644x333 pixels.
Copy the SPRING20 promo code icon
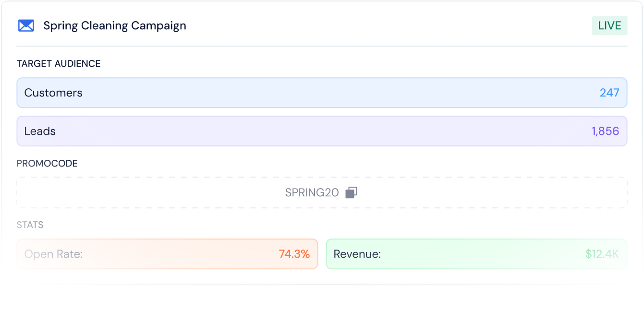352,192
